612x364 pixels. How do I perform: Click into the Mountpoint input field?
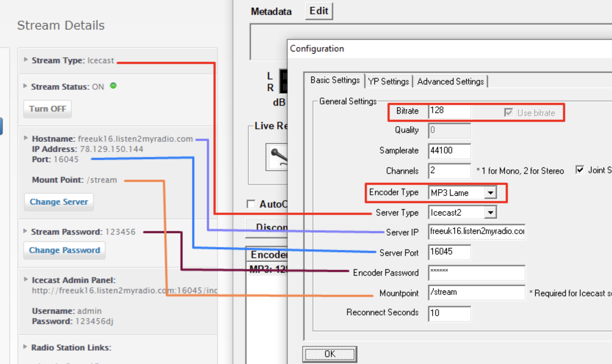[x=476, y=292]
